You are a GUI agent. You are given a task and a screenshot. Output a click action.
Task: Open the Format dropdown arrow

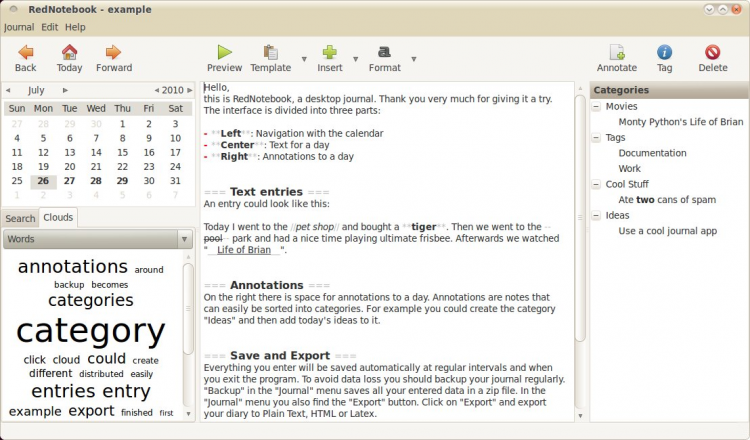414,59
